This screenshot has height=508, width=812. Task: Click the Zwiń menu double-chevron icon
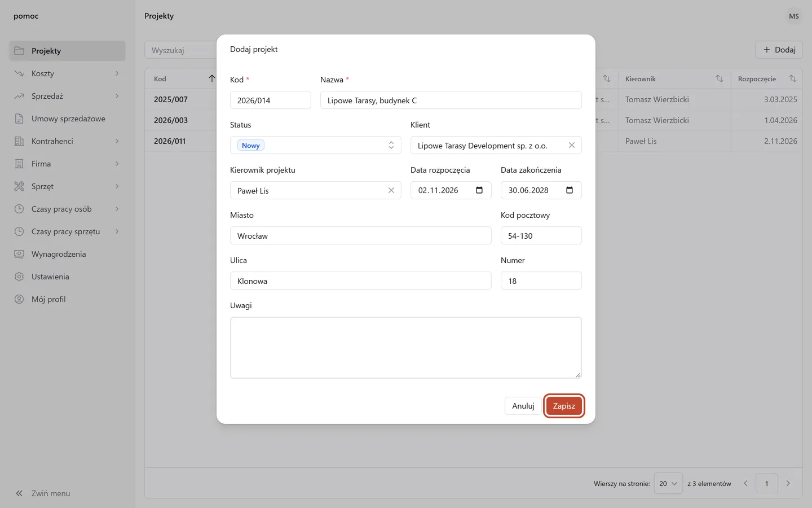pyautogui.click(x=19, y=493)
